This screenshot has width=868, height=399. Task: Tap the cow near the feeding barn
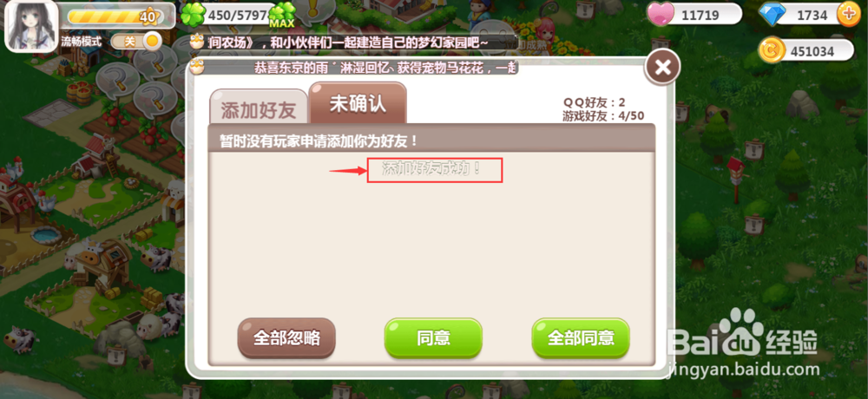pyautogui.click(x=156, y=258)
